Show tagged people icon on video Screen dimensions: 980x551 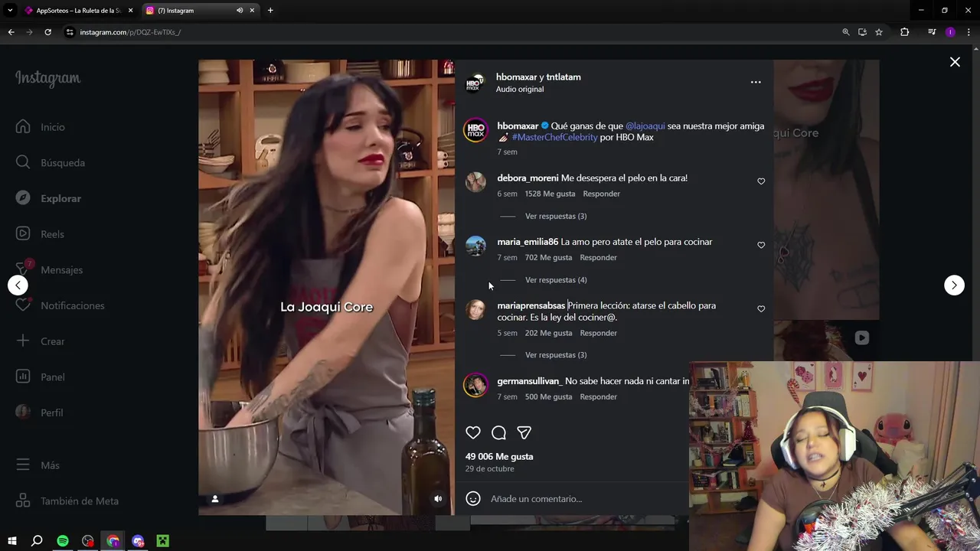pos(215,499)
